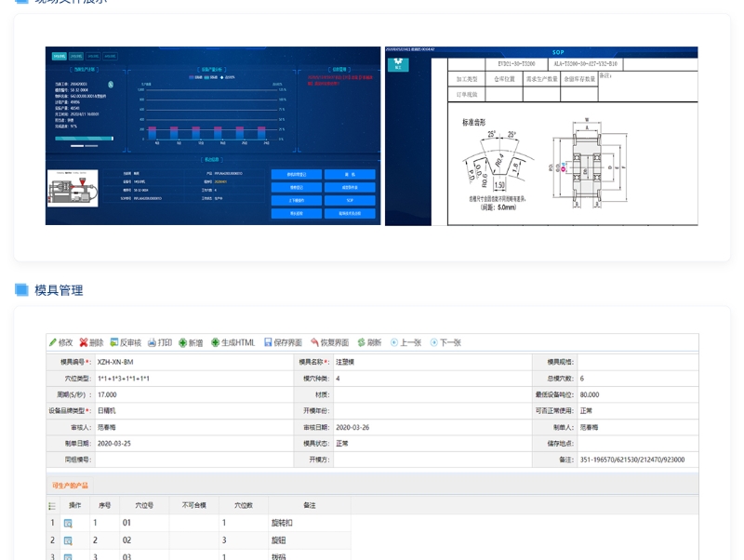Click the injection machine picture on dashboard
744x560 pixels.
tap(73, 189)
